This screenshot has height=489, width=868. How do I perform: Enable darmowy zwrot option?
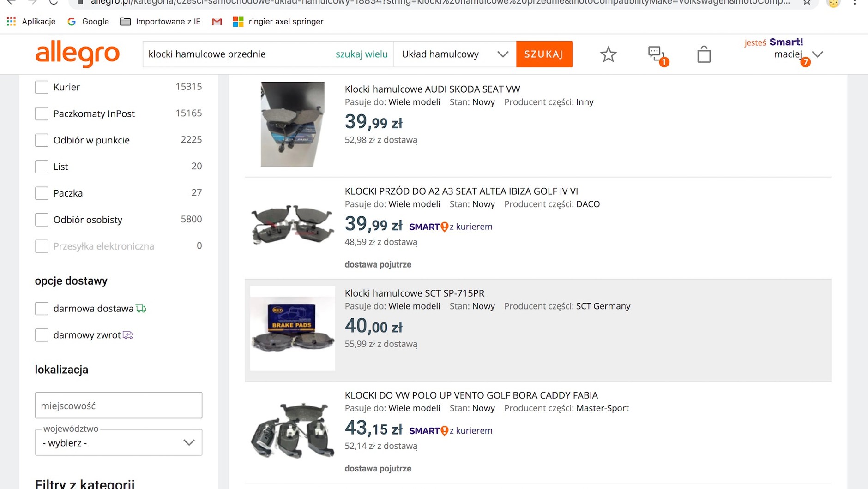pyautogui.click(x=42, y=335)
